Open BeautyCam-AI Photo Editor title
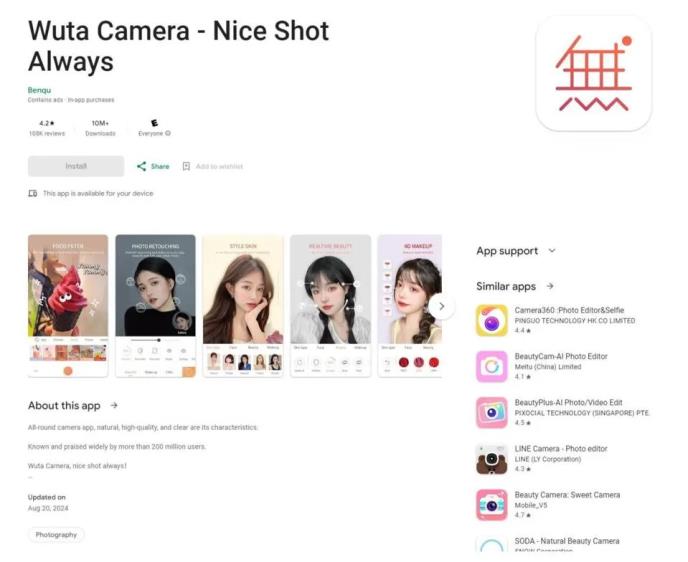 tap(561, 356)
